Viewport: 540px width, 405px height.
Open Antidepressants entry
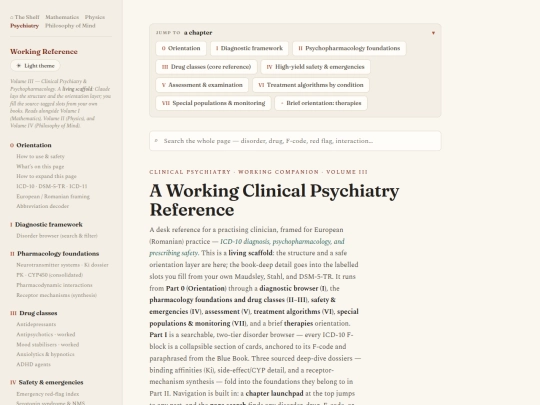[x=36, y=324]
